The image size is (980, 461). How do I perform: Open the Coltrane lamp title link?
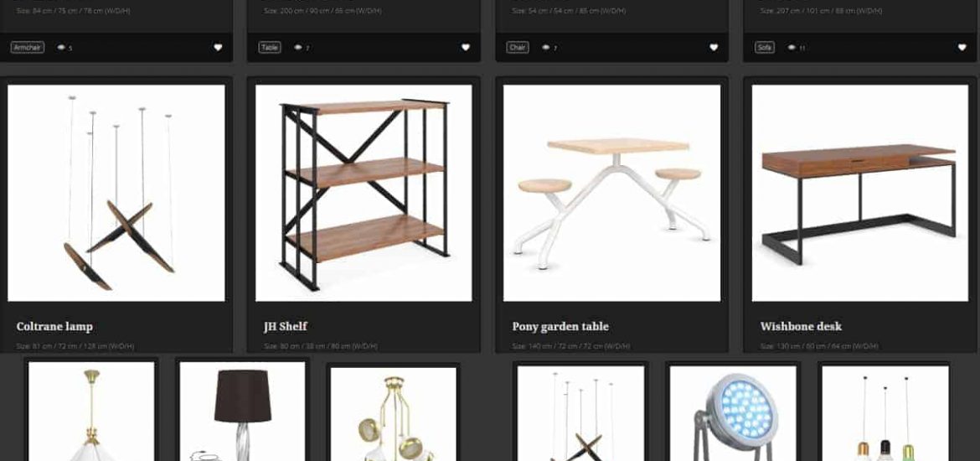pyautogui.click(x=54, y=327)
